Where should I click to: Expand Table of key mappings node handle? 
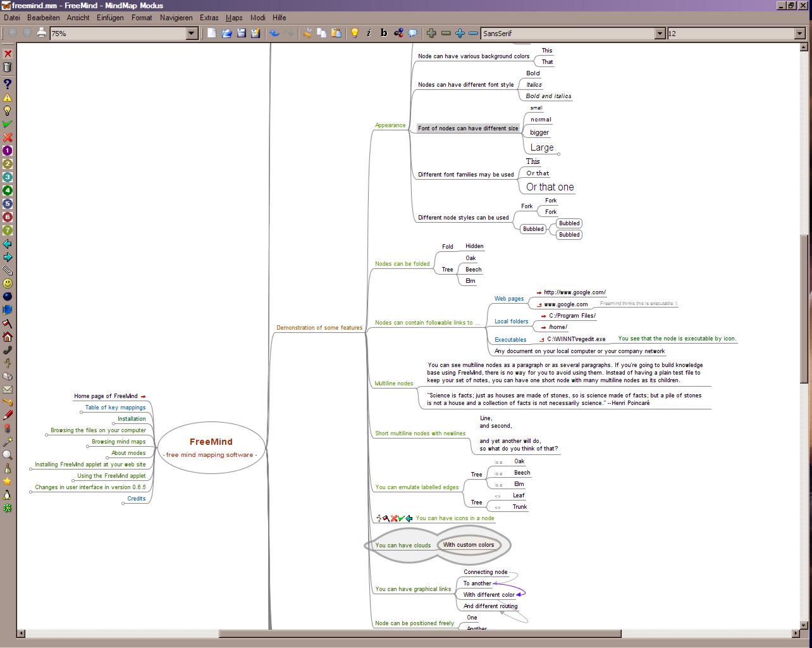81,413
